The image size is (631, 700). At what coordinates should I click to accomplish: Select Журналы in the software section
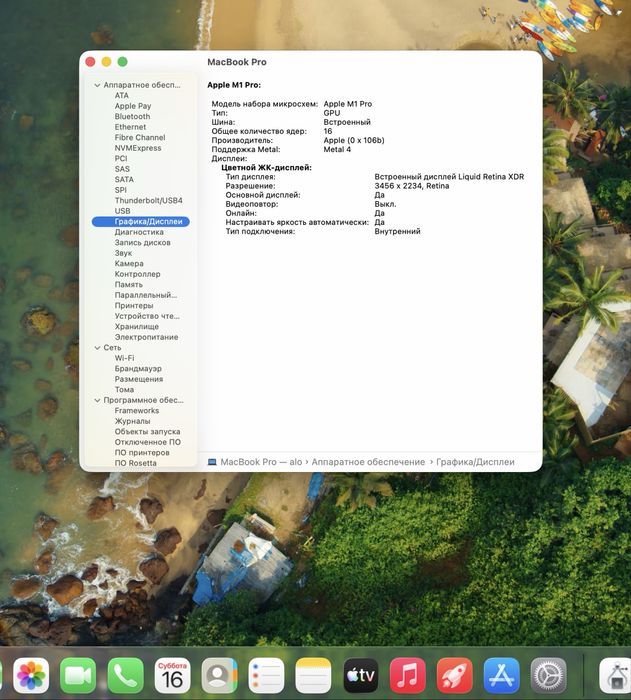tap(132, 421)
